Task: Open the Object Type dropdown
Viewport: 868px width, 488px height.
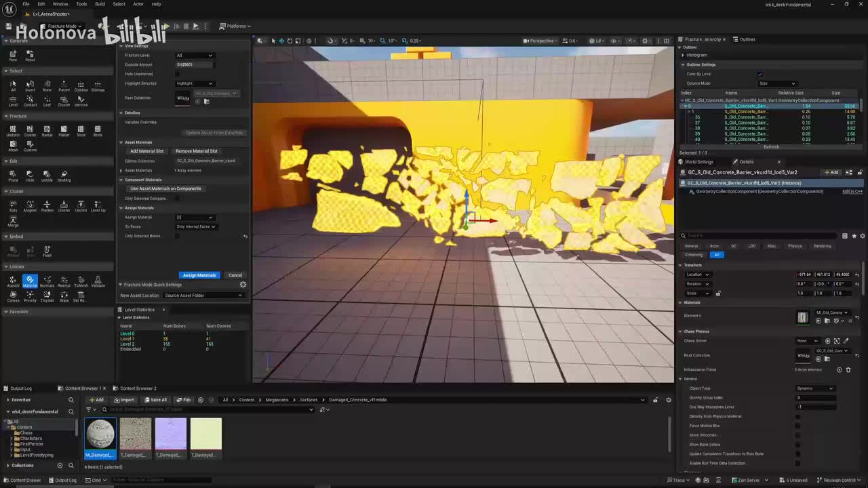Action: [815, 388]
